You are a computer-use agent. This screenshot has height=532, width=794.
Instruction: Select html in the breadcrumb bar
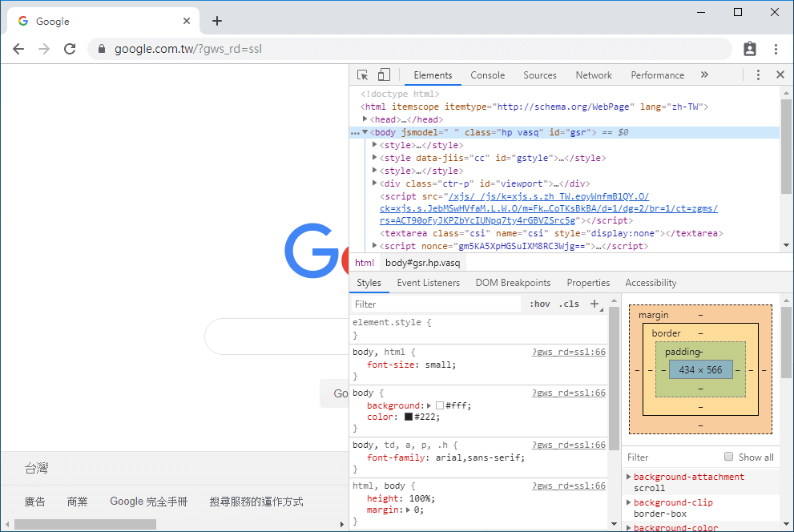[x=364, y=263]
